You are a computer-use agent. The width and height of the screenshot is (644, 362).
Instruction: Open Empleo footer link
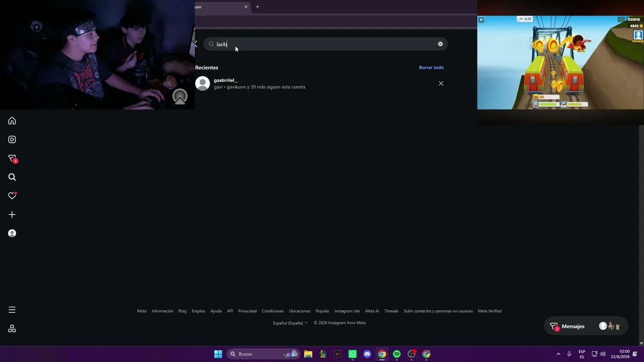198,311
